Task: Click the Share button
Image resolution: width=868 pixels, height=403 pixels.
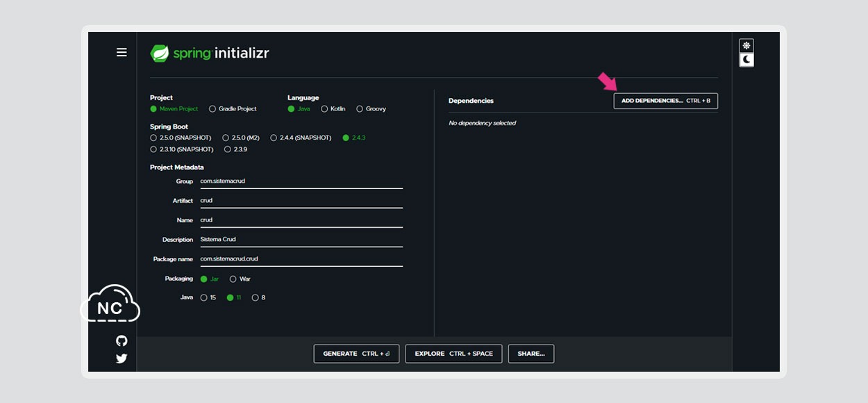Action: (x=531, y=354)
